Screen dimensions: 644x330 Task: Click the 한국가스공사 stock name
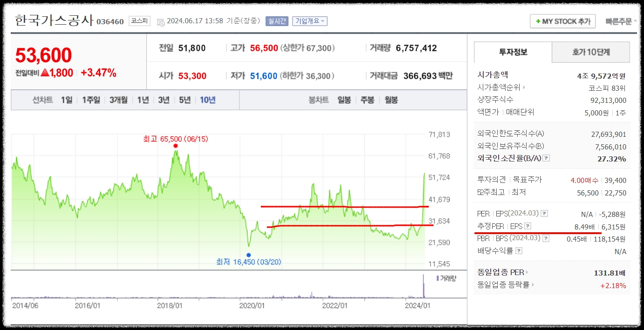coord(54,20)
